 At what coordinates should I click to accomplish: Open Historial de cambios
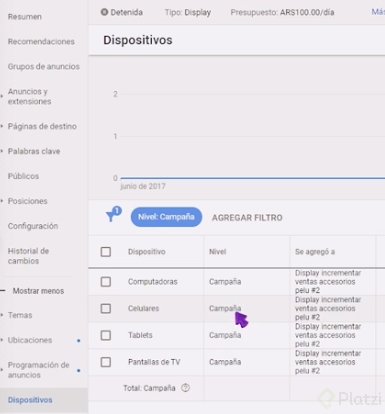28,256
